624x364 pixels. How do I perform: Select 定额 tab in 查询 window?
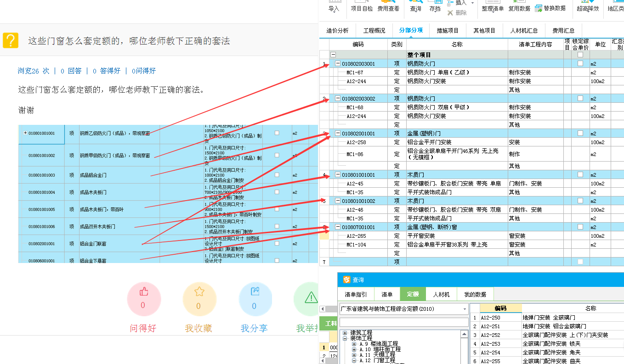(x=413, y=294)
